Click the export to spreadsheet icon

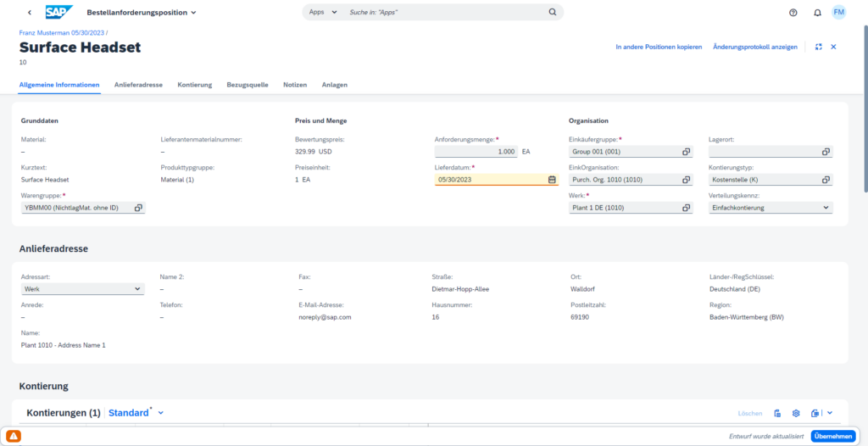coord(815,413)
